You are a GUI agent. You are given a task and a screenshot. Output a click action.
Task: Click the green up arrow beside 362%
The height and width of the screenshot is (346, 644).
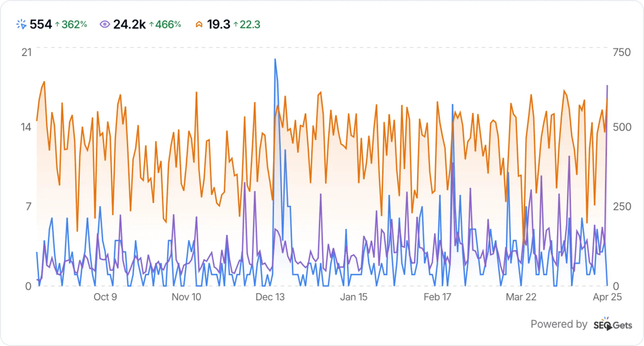57,24
